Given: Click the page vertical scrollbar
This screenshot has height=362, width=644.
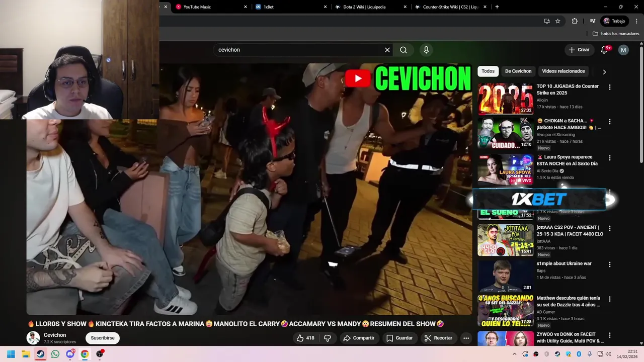Looking at the screenshot, I should point(641,106).
